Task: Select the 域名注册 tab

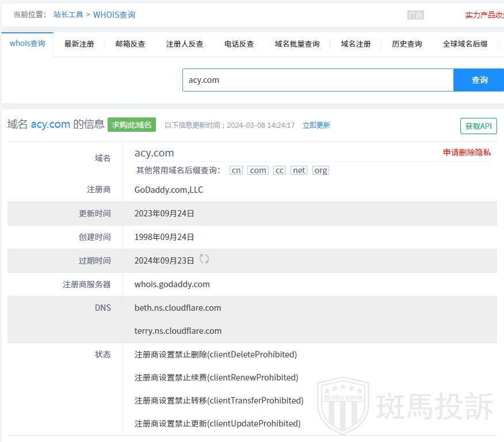Action: [356, 44]
